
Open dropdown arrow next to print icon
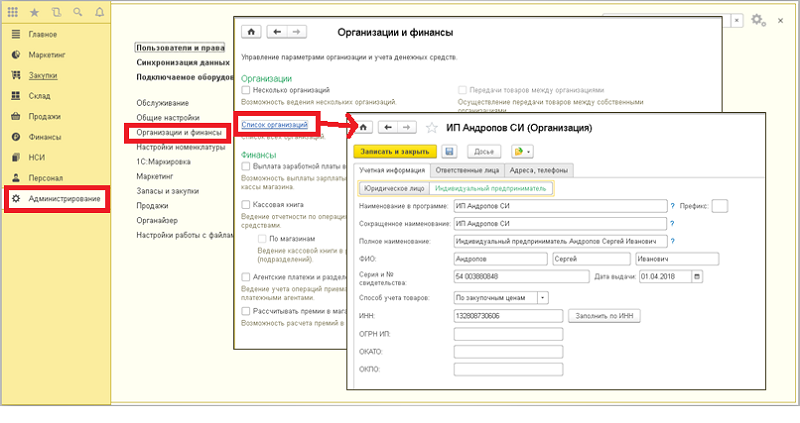(529, 152)
